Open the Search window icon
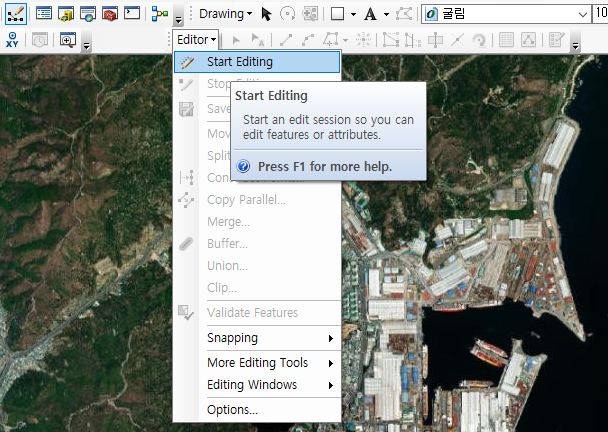The image size is (608, 432). coord(88,14)
